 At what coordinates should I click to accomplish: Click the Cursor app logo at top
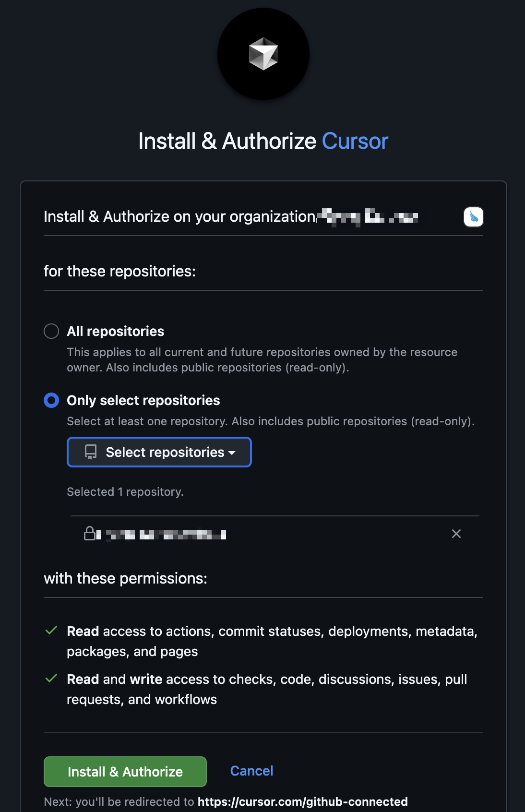263,54
